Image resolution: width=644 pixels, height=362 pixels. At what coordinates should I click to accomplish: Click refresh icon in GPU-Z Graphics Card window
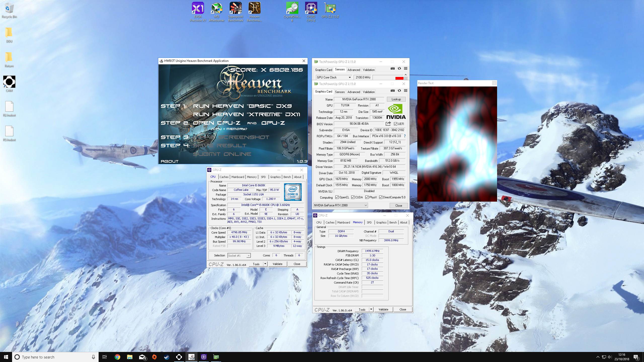coord(399,91)
